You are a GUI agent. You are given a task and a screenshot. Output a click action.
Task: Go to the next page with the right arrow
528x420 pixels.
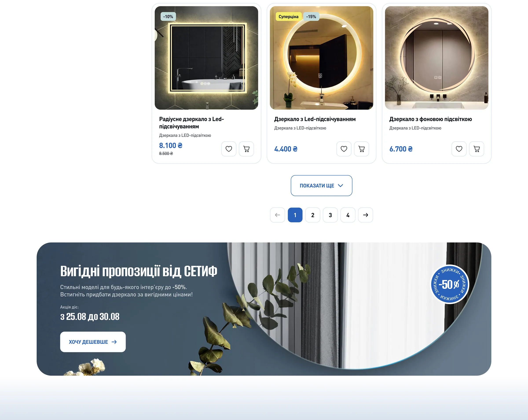[x=365, y=215]
